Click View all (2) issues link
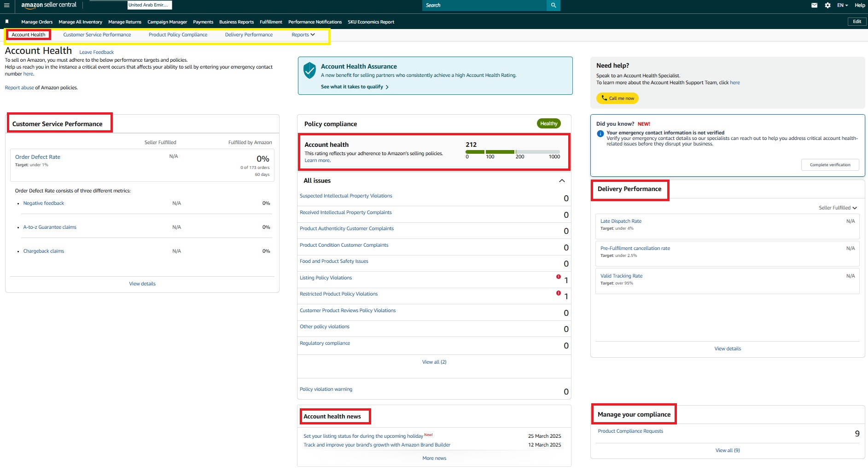The image size is (868, 476). (x=434, y=362)
